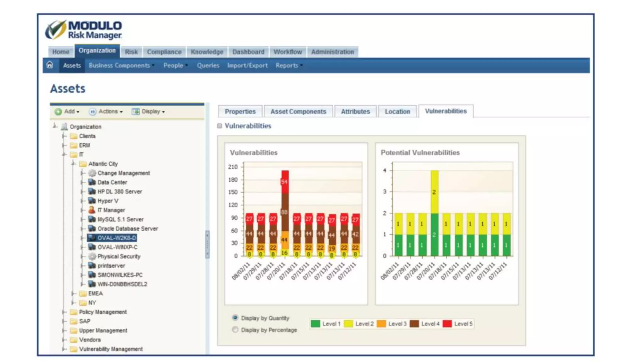Select Display by Quantity option
Image resolution: width=644 pixels, height=362 pixels.
click(235, 318)
